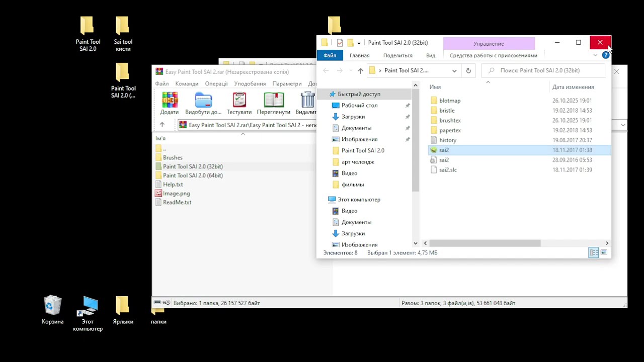Open Рабочий стол in the navigation pane
This screenshot has width=644, height=362.
coord(359,106)
